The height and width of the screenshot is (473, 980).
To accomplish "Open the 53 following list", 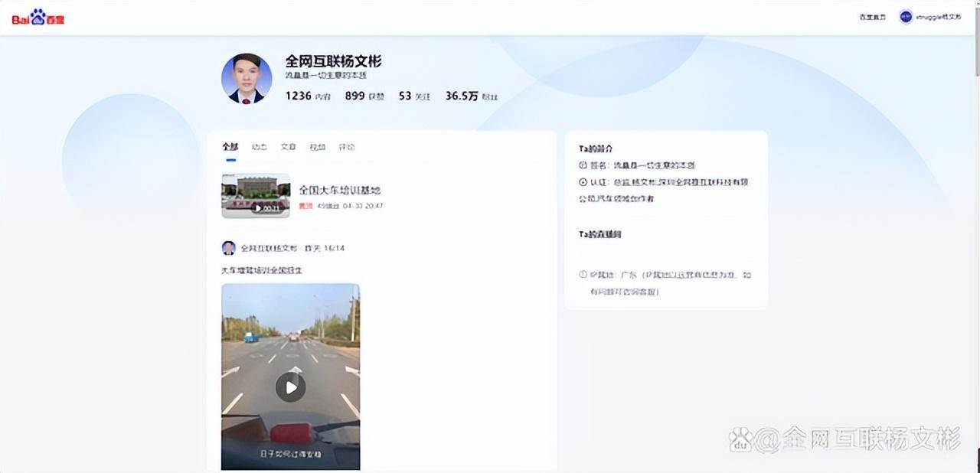I will 414,96.
